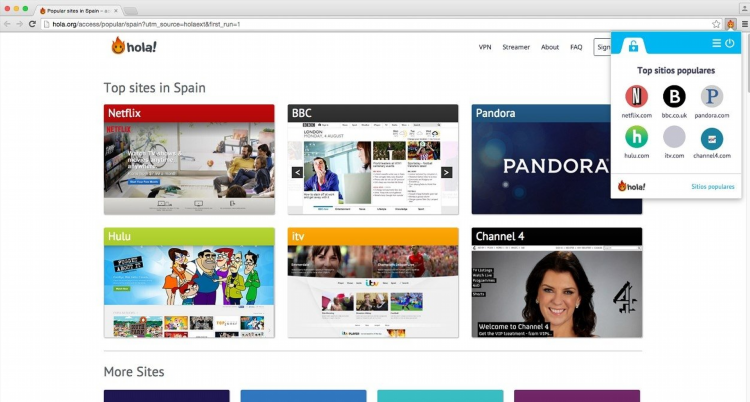Select the netflix.com icon in popup
The width and height of the screenshot is (750, 402).
[636, 96]
